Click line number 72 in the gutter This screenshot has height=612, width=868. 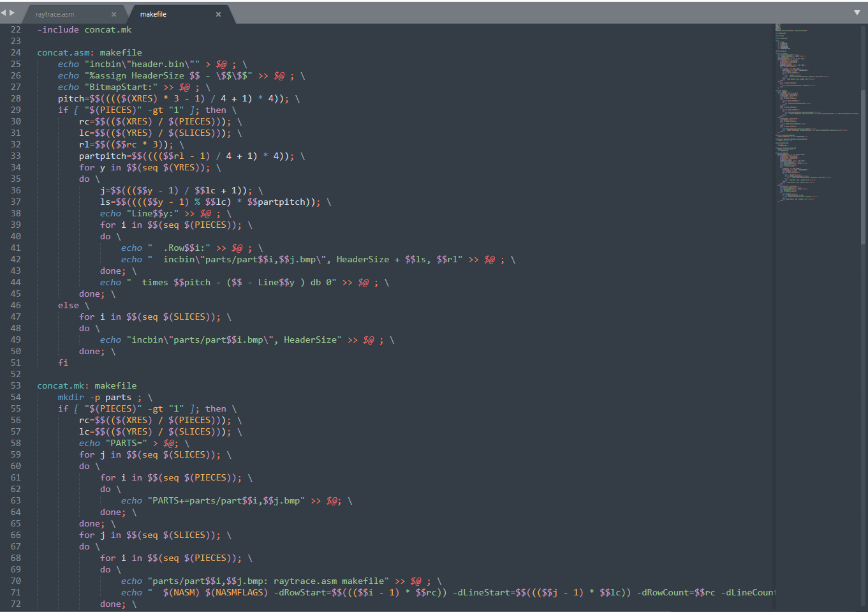pos(15,604)
